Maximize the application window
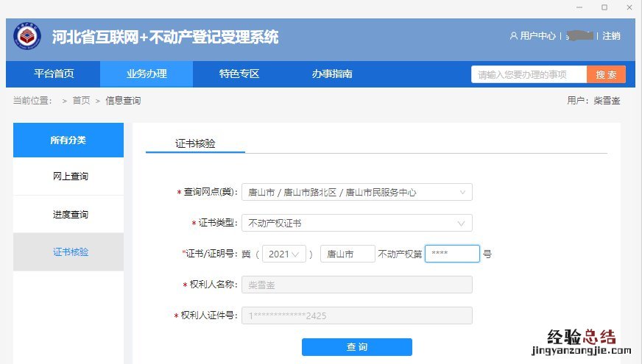 (x=604, y=7)
